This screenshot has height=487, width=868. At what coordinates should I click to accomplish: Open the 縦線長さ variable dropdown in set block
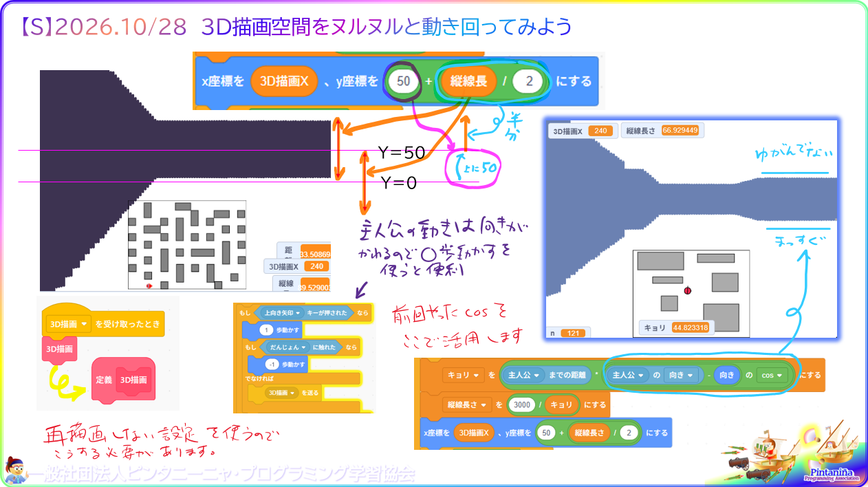[468, 404]
